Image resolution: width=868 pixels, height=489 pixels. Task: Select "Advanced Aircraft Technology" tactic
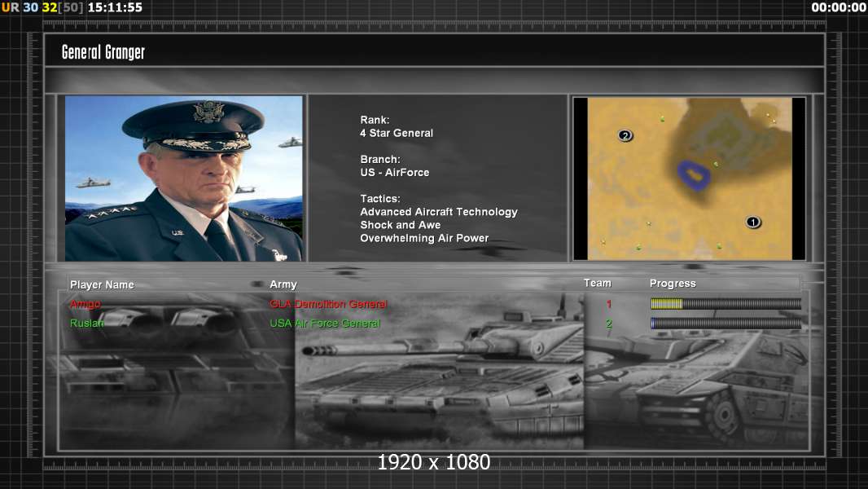(x=439, y=212)
